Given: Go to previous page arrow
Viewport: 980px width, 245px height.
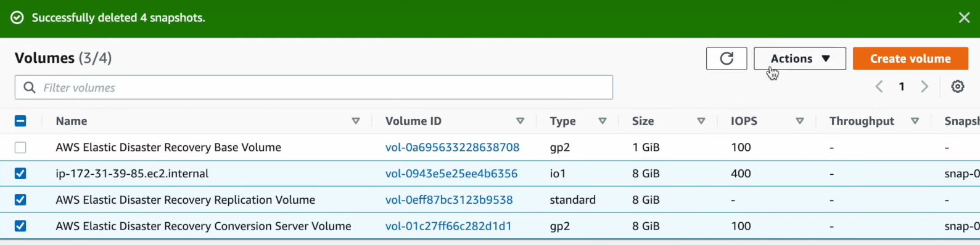Looking at the screenshot, I should [879, 87].
